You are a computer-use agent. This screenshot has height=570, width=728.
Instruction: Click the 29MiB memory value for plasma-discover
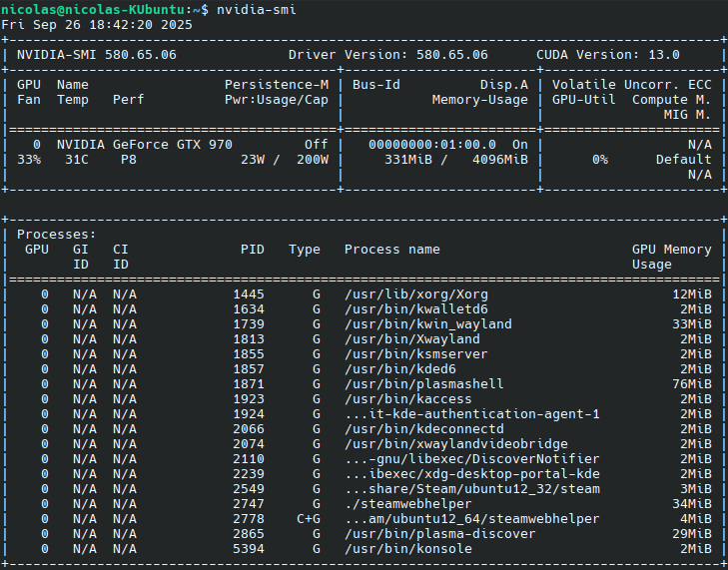coord(691,534)
